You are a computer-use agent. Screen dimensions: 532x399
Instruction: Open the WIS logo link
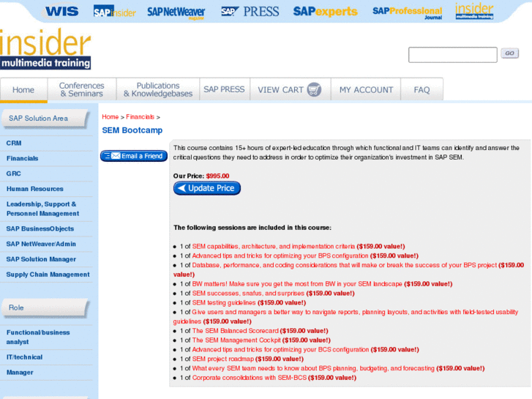pos(61,11)
